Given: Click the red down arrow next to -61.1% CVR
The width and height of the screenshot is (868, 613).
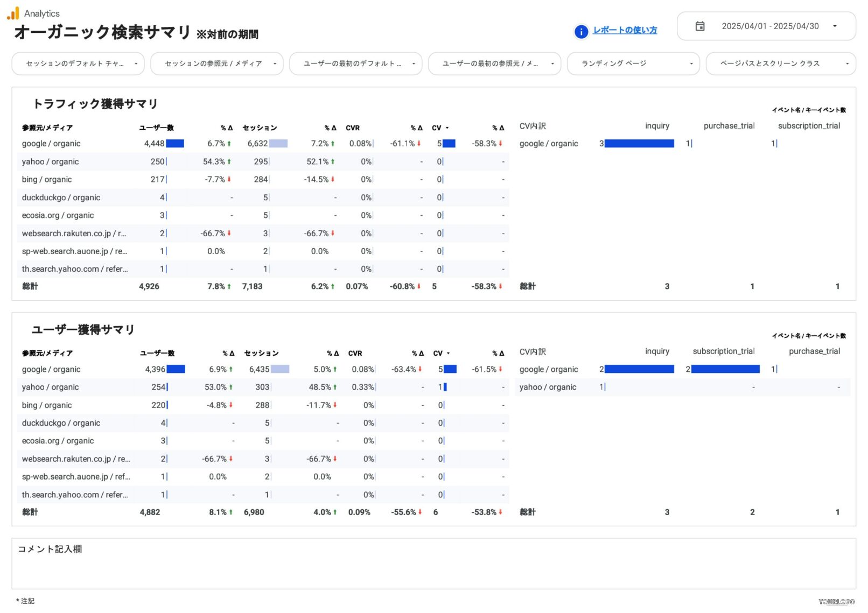Looking at the screenshot, I should tap(419, 144).
